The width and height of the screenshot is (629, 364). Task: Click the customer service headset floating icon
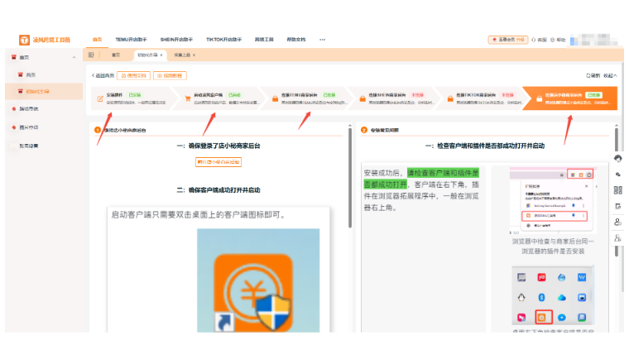click(x=617, y=158)
